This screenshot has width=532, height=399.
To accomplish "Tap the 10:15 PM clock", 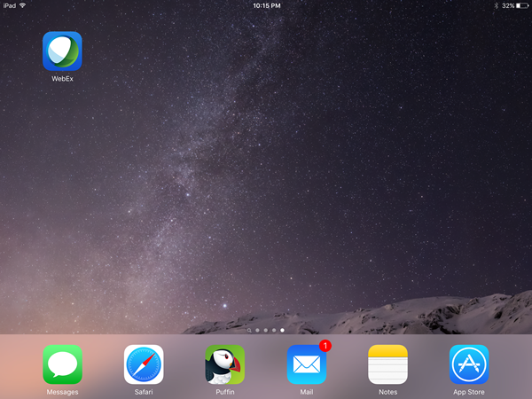I will pyautogui.click(x=267, y=6).
